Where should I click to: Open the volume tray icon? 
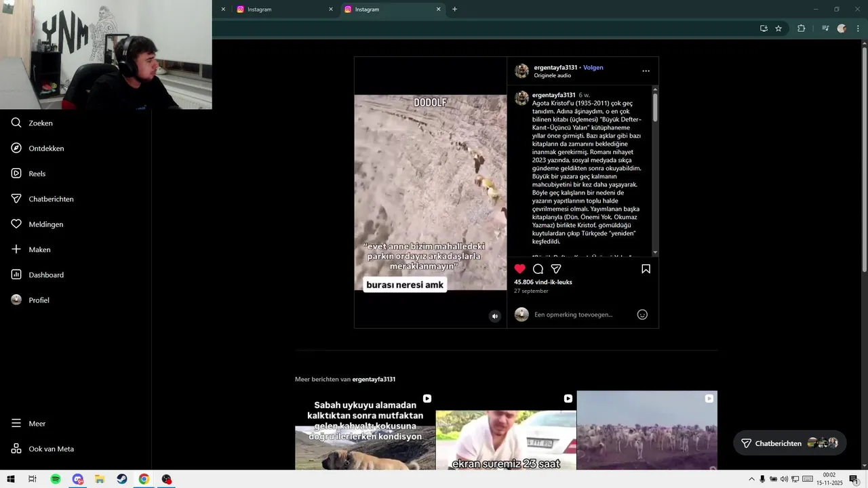[x=784, y=479]
